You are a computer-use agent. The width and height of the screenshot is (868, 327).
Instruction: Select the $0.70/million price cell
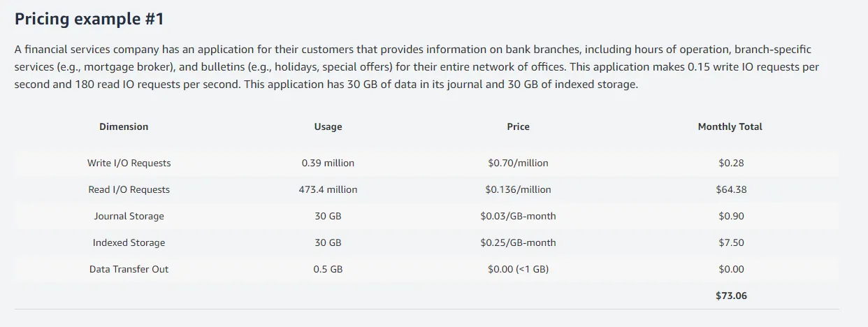coord(518,163)
